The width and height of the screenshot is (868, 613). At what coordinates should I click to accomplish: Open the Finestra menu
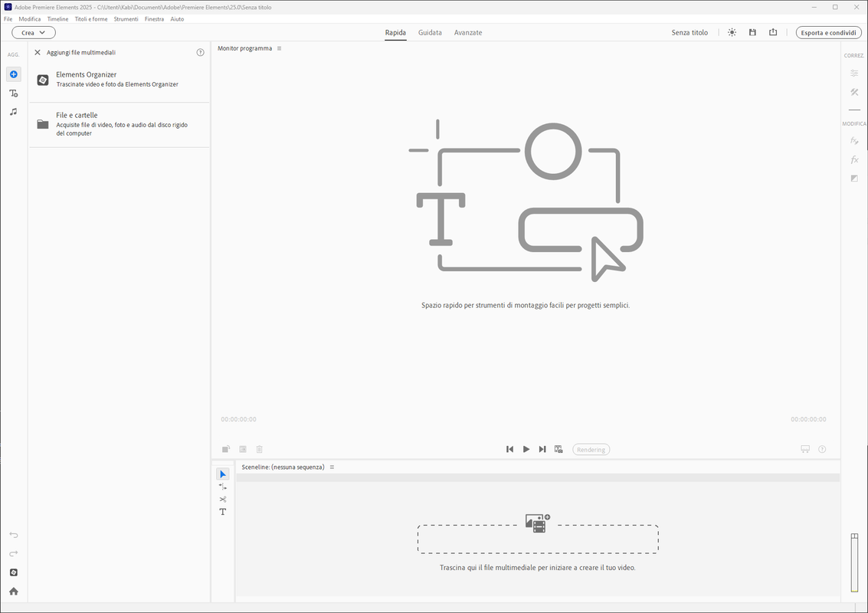(155, 19)
